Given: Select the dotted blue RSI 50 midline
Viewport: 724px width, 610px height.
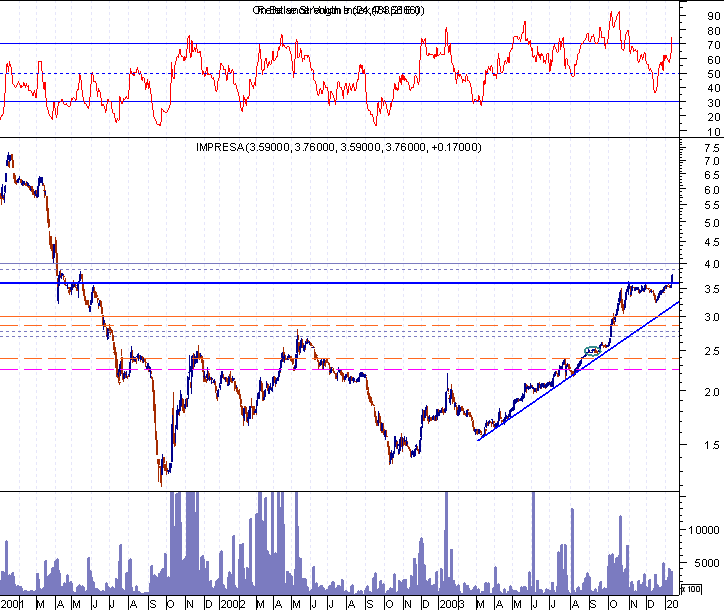Looking at the screenshot, I should [339, 73].
